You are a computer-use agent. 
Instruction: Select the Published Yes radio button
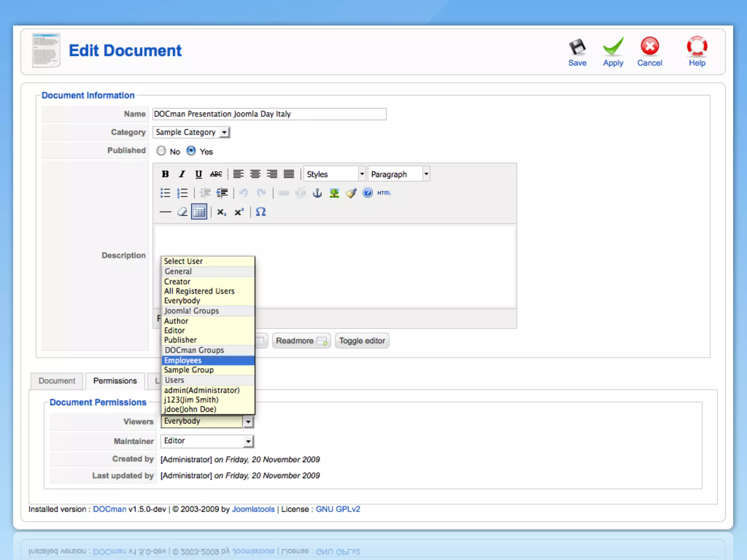click(x=191, y=151)
